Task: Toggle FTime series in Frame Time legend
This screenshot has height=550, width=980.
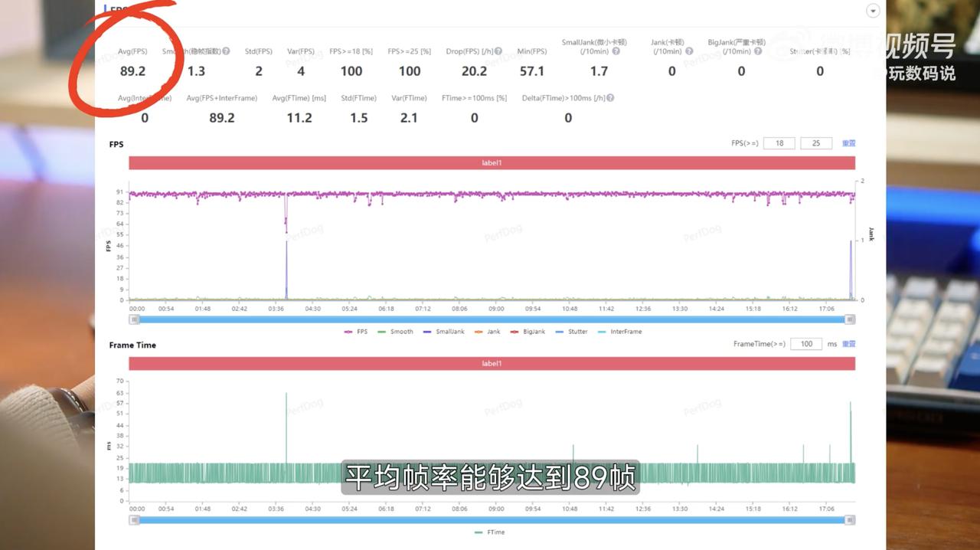Action: [x=489, y=532]
